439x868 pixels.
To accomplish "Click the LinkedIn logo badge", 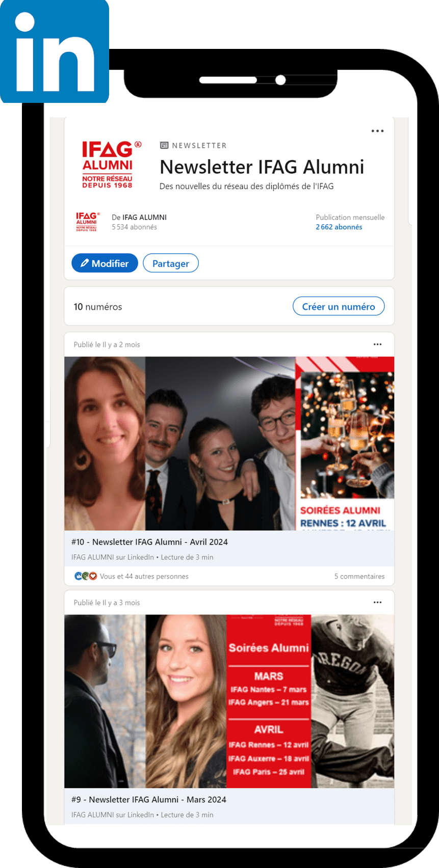I will coord(55,51).
